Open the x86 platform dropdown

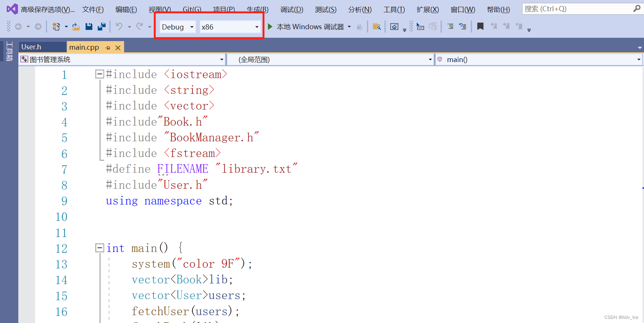point(230,27)
